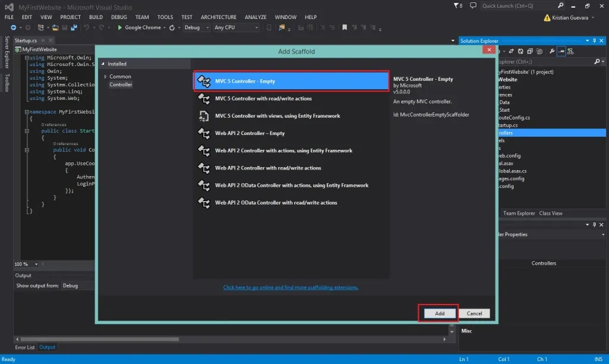
Task: Open the Google Chrome browser dropdown arrow
Action: 165,27
